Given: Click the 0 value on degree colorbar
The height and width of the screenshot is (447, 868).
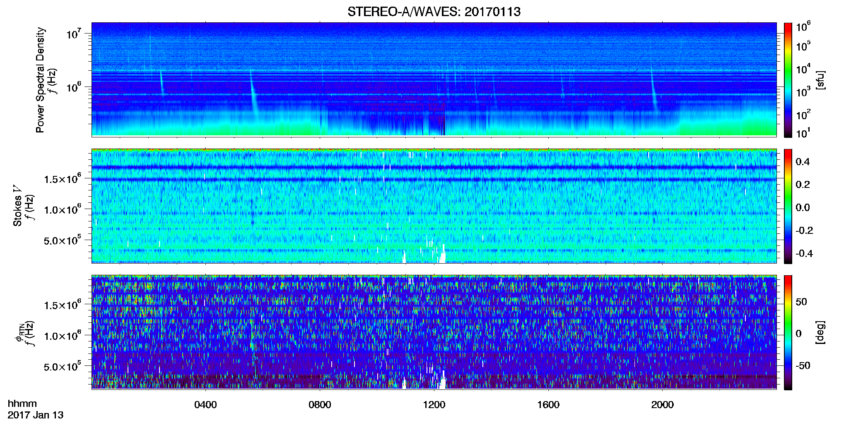Looking at the screenshot, I should point(798,334).
